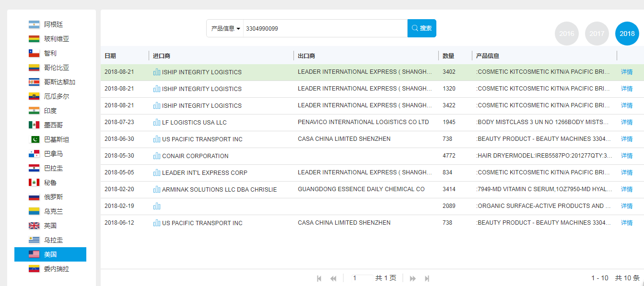Click the Chile flag icon

(34, 53)
